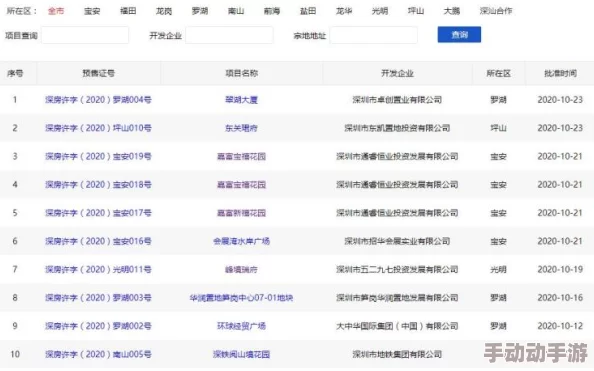The width and height of the screenshot is (594, 371).
Task: Click the 开发企业 column header
Action: pos(397,73)
